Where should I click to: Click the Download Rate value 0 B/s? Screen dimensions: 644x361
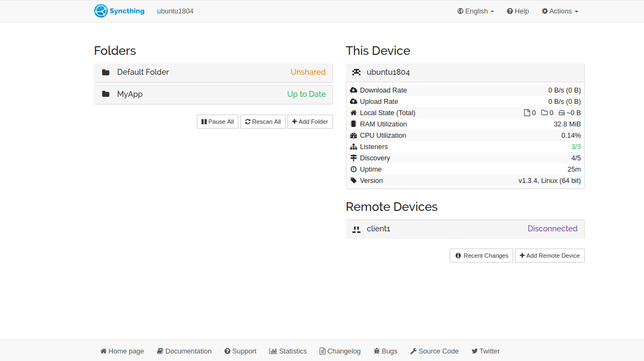tap(564, 90)
